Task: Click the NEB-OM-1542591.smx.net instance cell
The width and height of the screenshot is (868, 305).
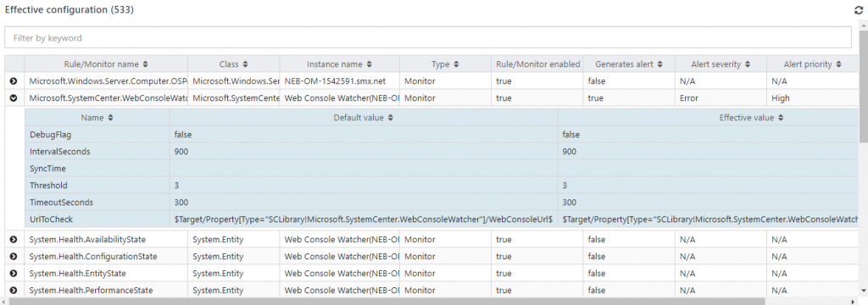Action: (339, 81)
